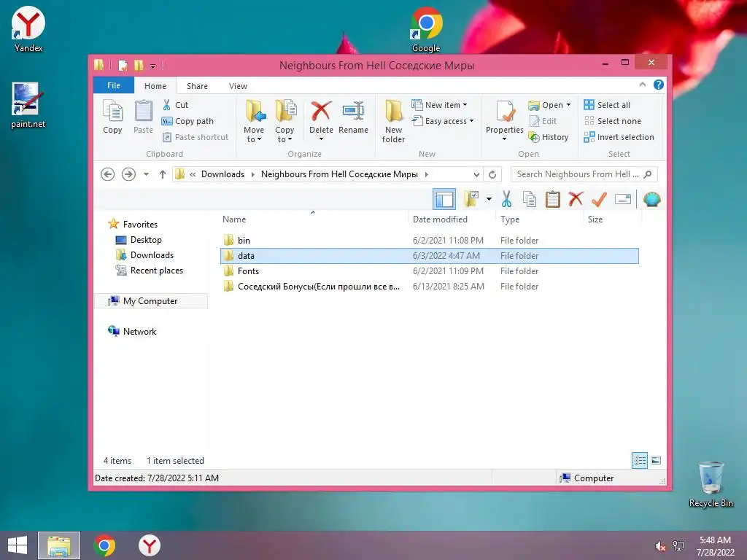747x560 pixels.
Task: Go up one folder level
Action: point(163,174)
